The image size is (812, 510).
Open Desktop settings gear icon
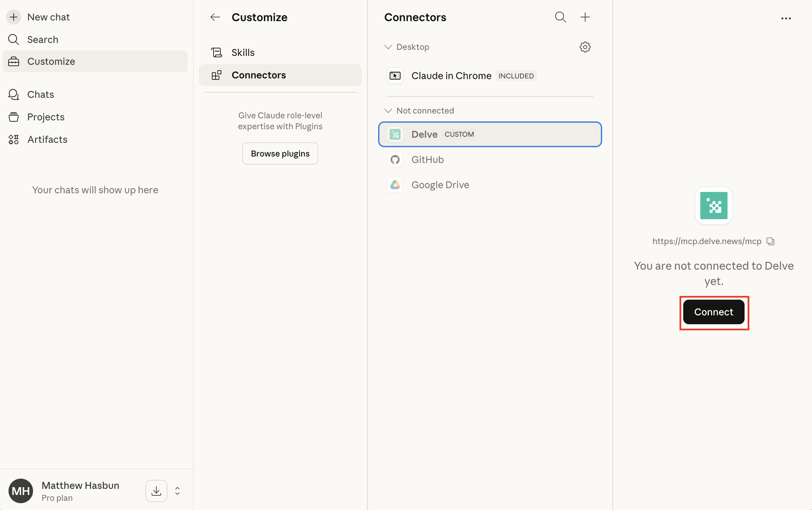point(585,47)
